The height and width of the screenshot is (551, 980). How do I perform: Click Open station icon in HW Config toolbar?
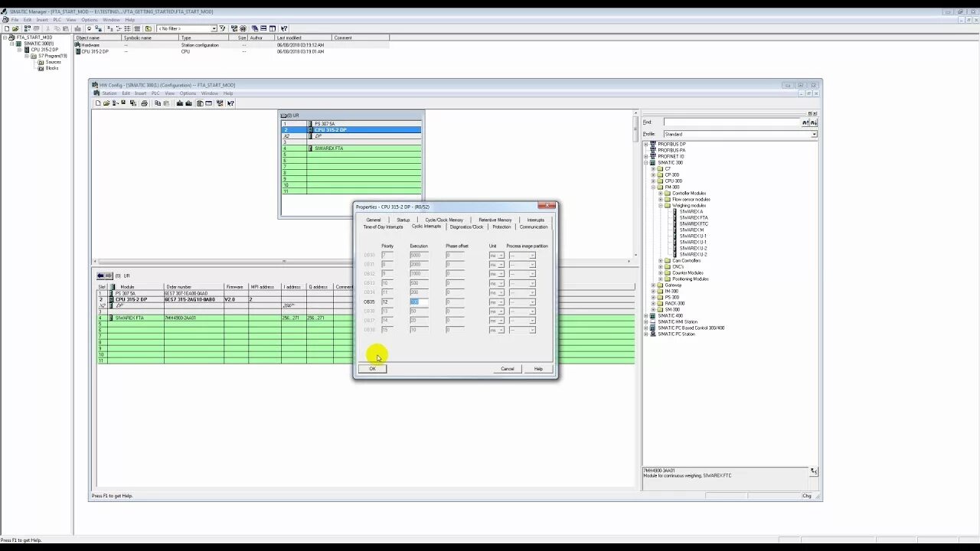(106, 103)
